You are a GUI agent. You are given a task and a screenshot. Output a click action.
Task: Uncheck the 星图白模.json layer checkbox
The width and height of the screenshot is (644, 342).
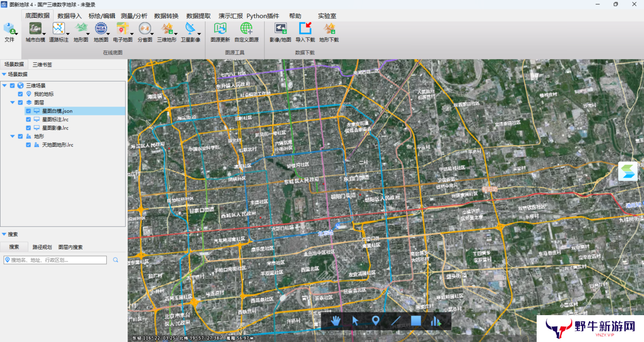pos(28,111)
